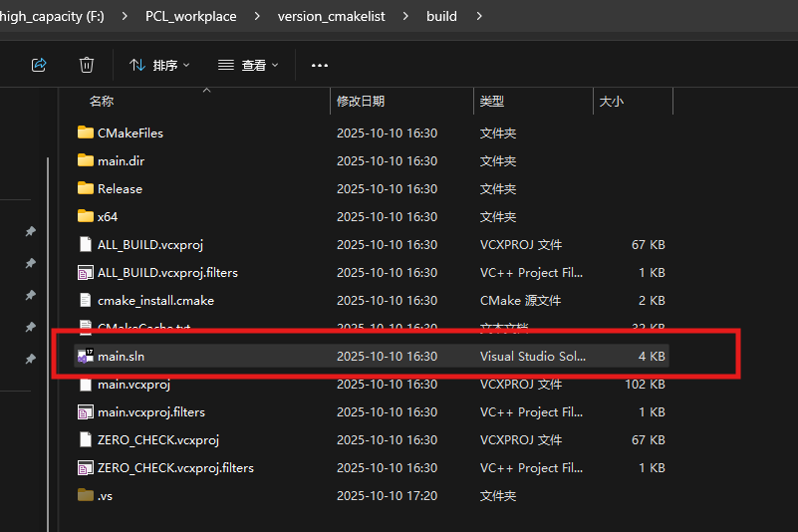The image size is (798, 532).
Task: Click the Visual Studio Sol... type cell
Action: [x=533, y=357]
